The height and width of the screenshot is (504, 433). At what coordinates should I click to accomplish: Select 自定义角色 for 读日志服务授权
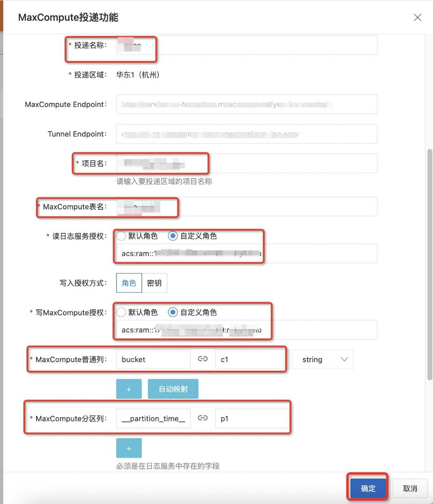193,236
